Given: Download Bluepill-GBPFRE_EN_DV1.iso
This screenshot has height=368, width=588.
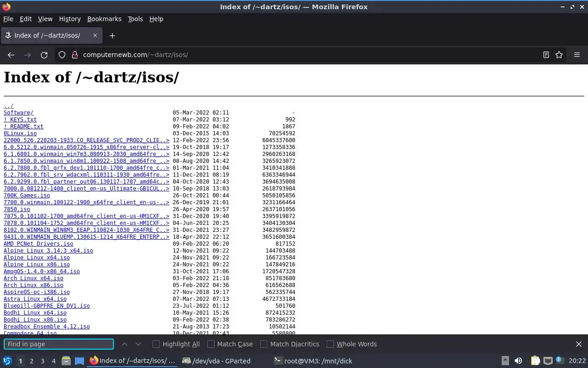Looking at the screenshot, I should 47,306.
